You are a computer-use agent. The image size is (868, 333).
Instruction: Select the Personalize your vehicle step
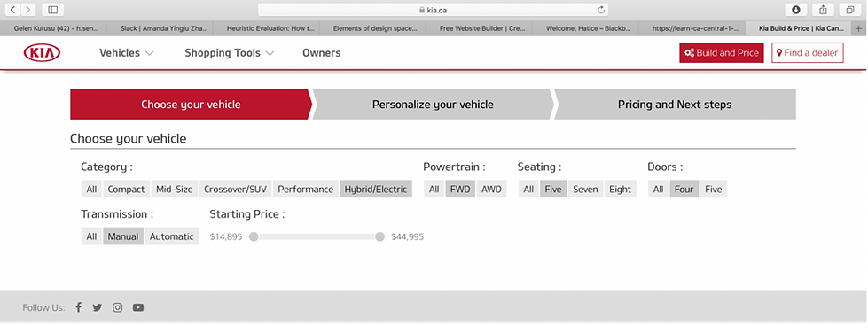tap(433, 105)
